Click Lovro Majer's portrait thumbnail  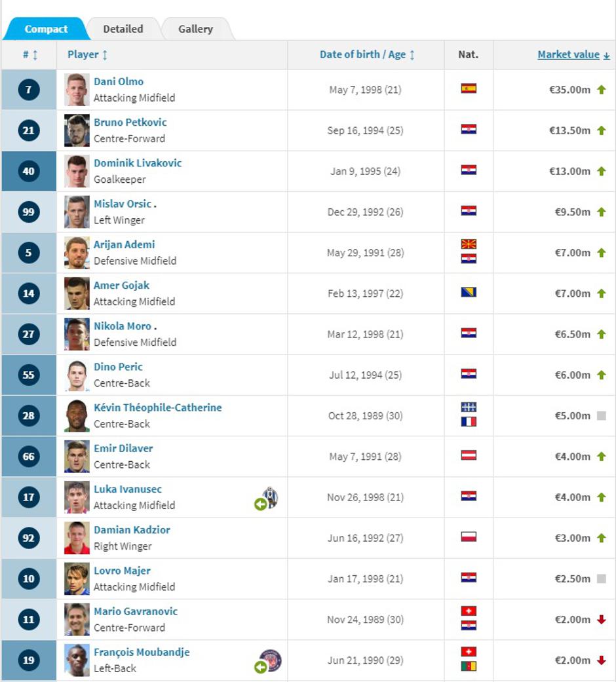[77, 578]
